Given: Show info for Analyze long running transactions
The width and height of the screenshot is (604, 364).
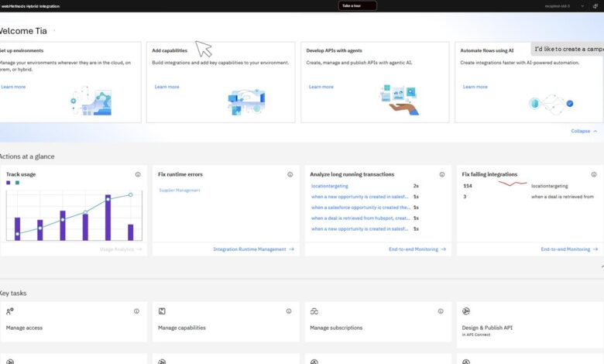Looking at the screenshot, I should coord(442,175).
